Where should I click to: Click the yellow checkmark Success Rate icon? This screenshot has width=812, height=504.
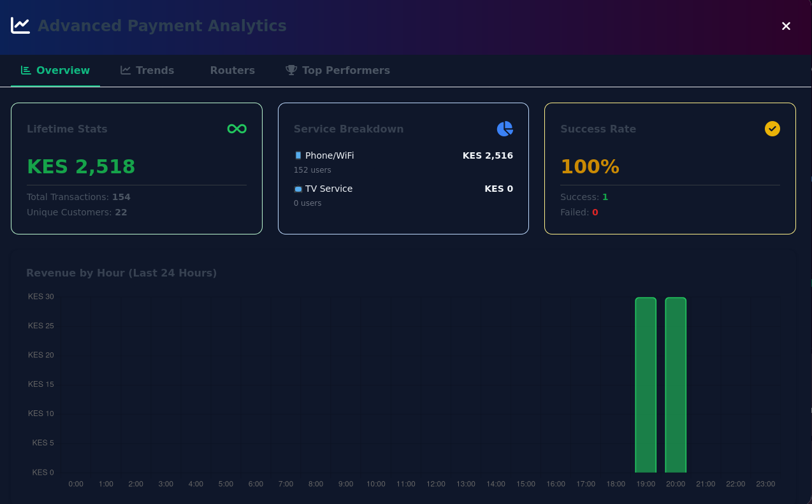click(x=772, y=129)
